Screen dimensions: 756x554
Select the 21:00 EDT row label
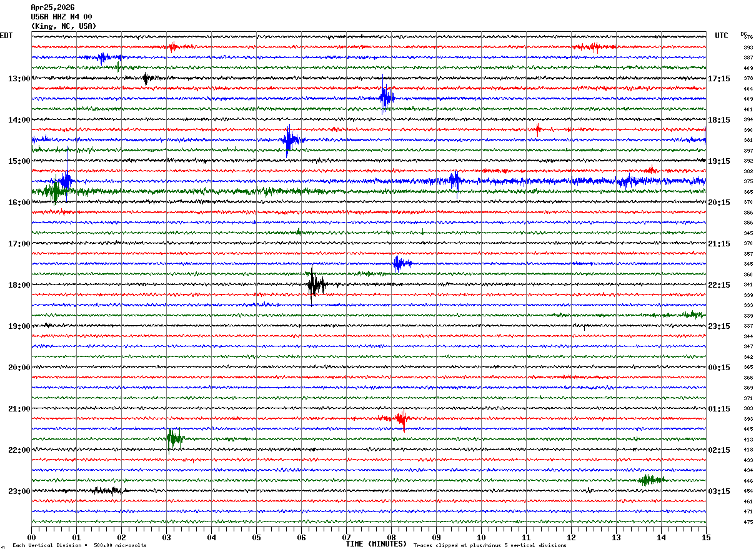19,409
